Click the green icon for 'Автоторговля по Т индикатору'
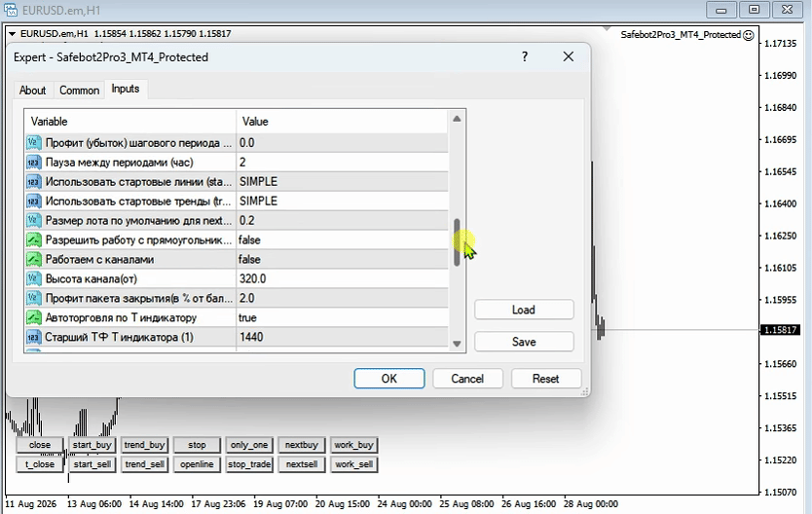This screenshot has height=514, width=812. (34, 317)
